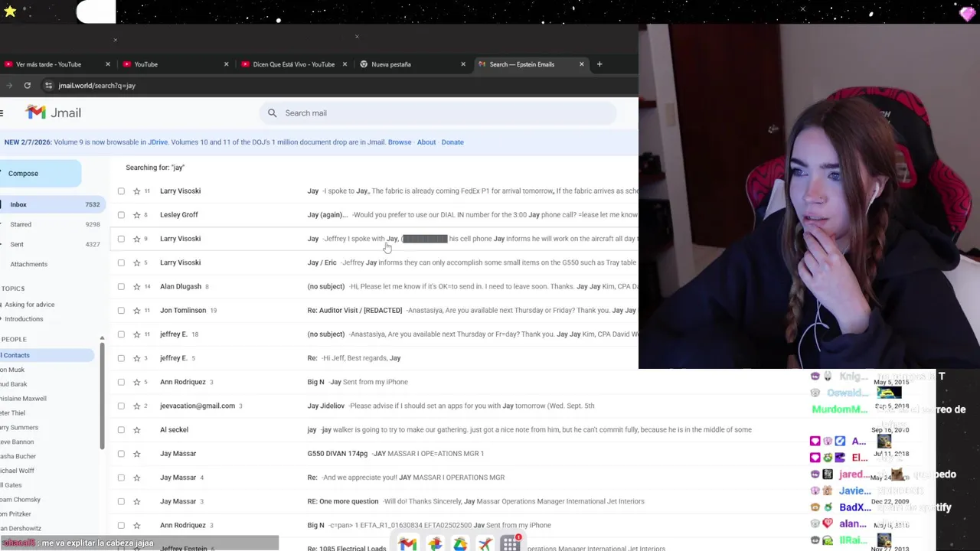
Task: Tick the checkbox for Alan Dlugash's email
Action: tap(121, 286)
